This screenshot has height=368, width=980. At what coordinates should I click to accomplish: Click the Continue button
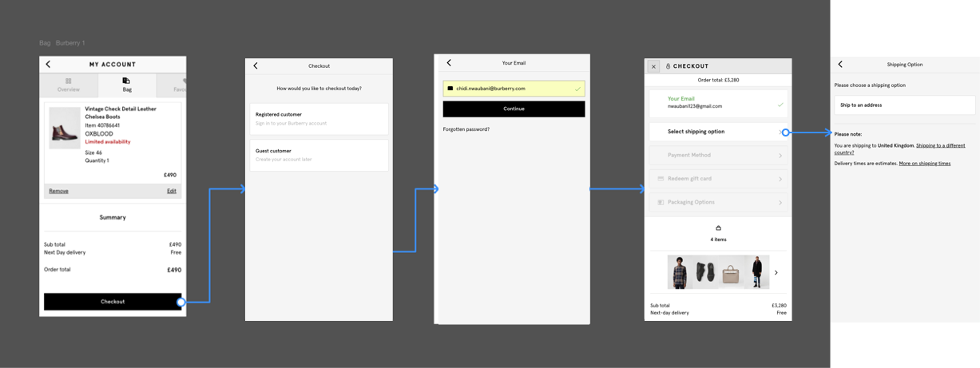(514, 109)
